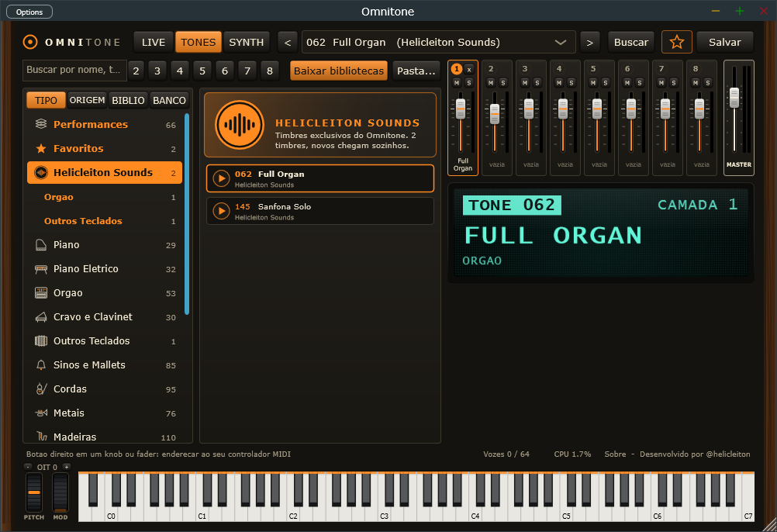Select layer 1 number badge
Screen dimensions: 777x532
(x=457, y=69)
